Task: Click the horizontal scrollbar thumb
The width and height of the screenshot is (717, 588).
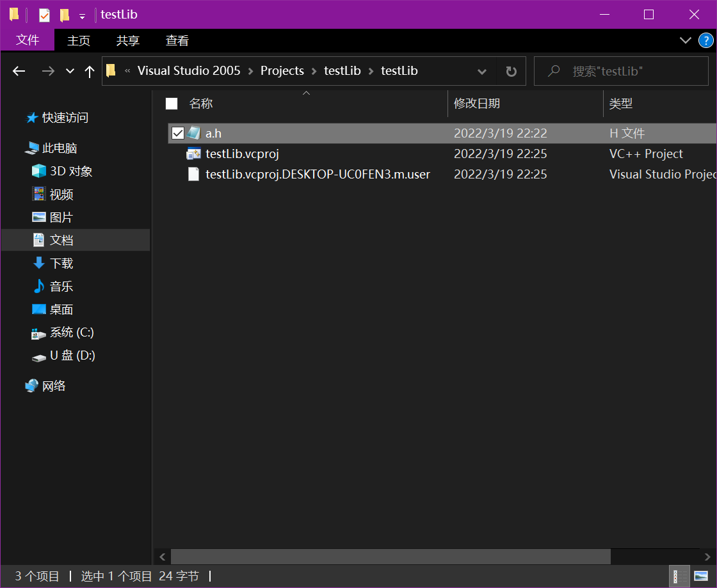Action: coord(391,557)
